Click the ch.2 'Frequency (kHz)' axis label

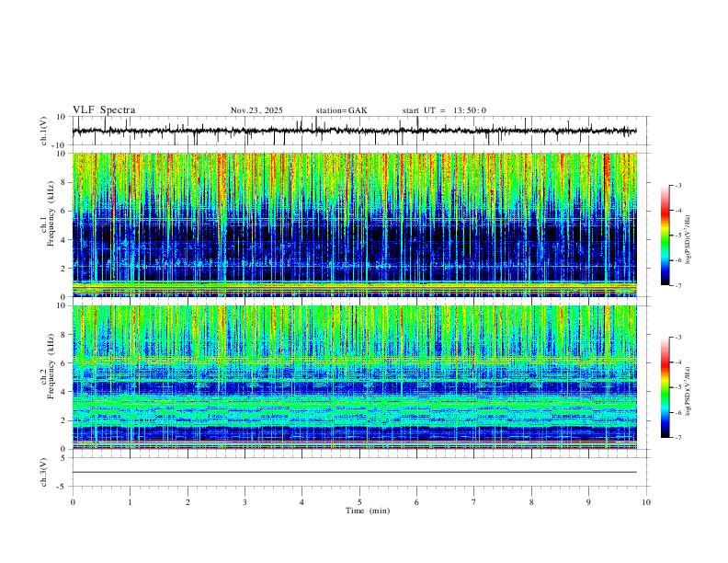[51, 366]
